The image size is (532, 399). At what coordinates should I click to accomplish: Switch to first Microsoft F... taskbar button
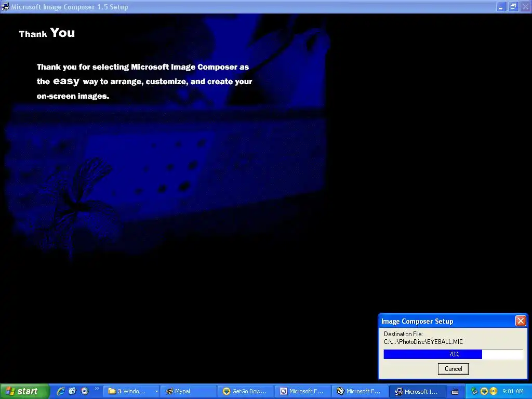pyautogui.click(x=302, y=392)
